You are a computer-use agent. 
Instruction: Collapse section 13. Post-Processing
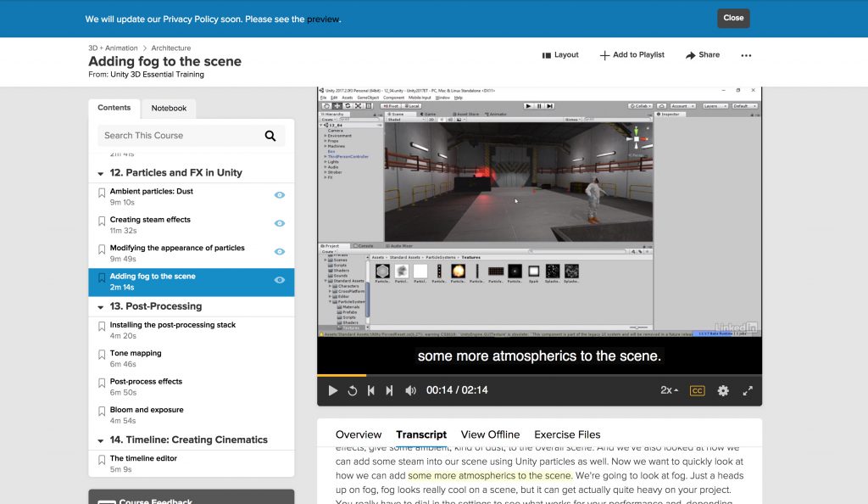tap(101, 307)
